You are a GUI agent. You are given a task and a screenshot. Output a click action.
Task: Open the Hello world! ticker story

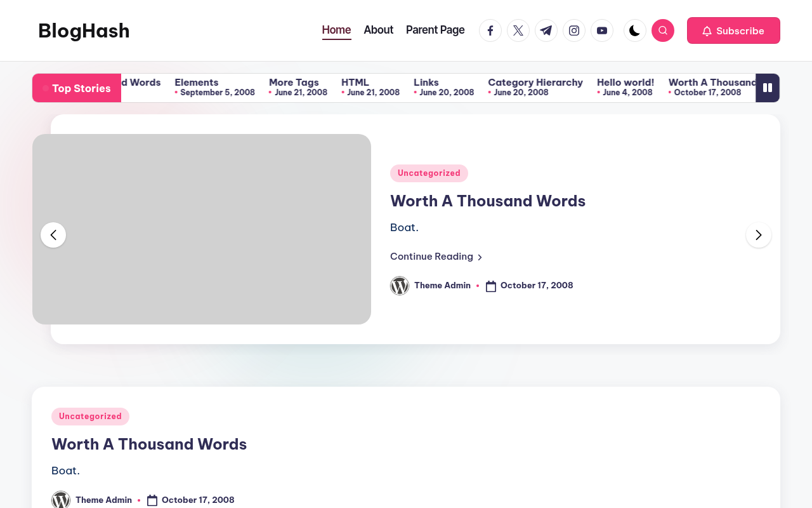point(625,83)
